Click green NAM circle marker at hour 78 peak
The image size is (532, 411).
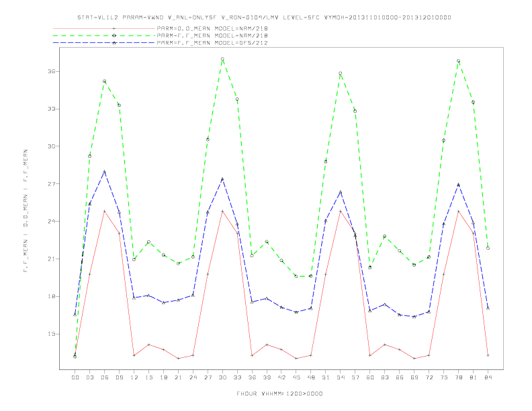click(x=458, y=61)
